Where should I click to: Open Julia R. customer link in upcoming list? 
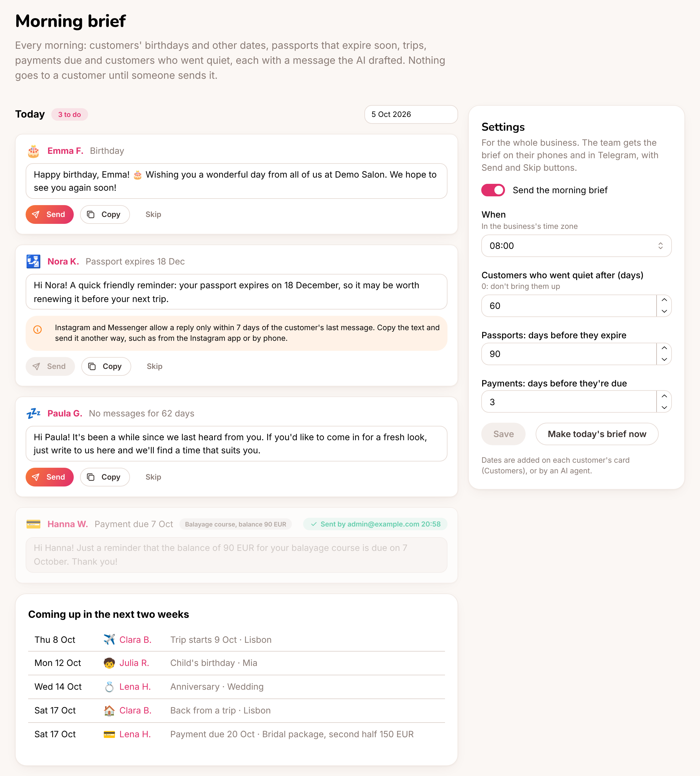pyautogui.click(x=134, y=663)
